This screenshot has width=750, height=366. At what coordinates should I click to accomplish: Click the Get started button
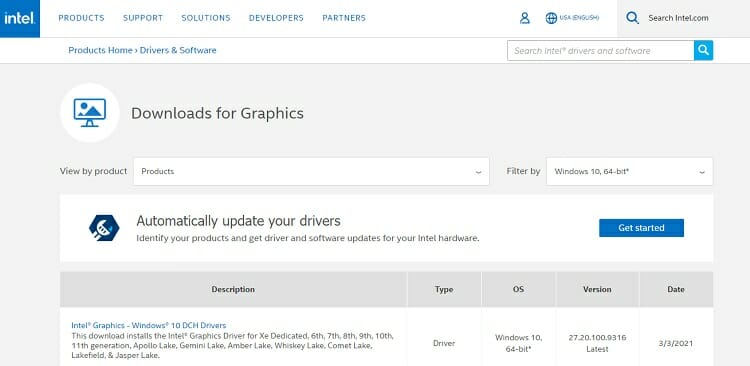coord(641,228)
